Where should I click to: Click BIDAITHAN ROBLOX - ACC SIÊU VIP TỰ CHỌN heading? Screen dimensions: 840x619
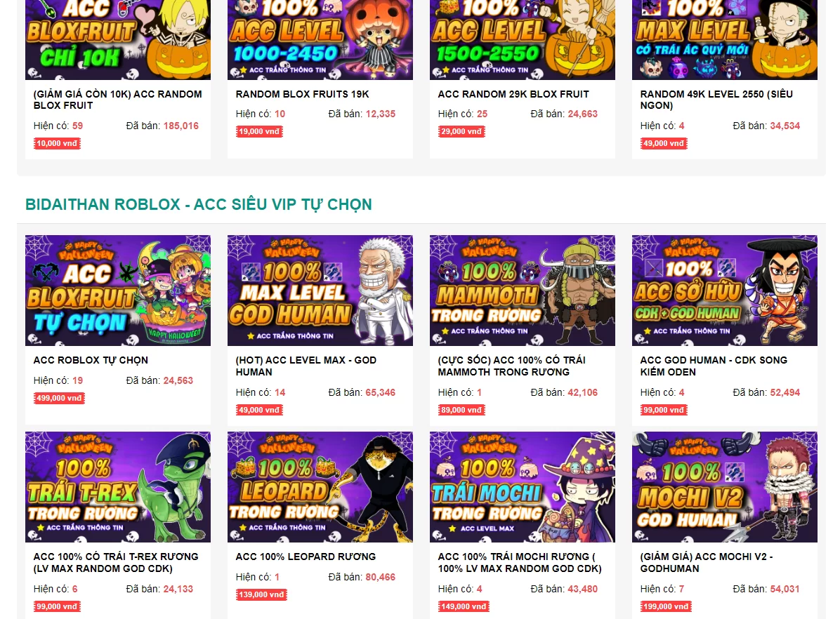click(198, 204)
